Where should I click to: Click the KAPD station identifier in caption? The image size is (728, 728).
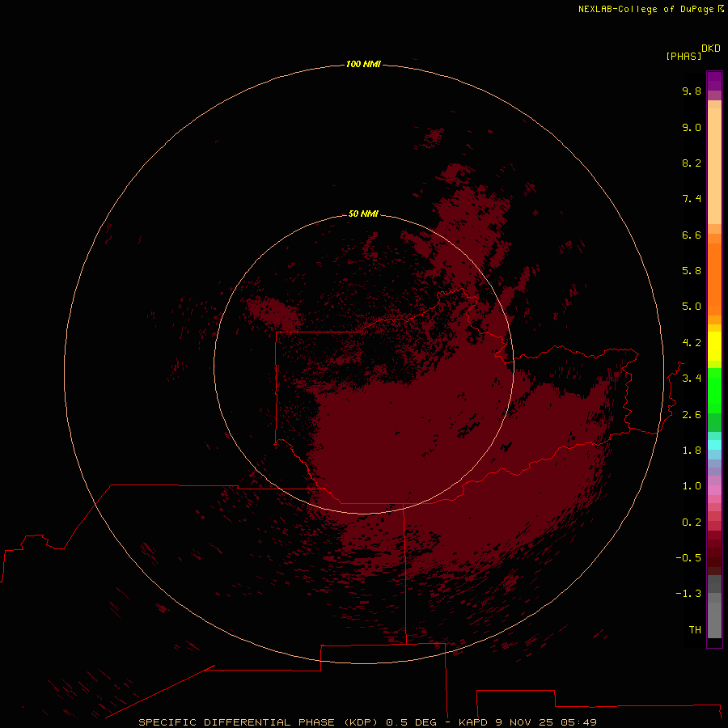pos(473,722)
